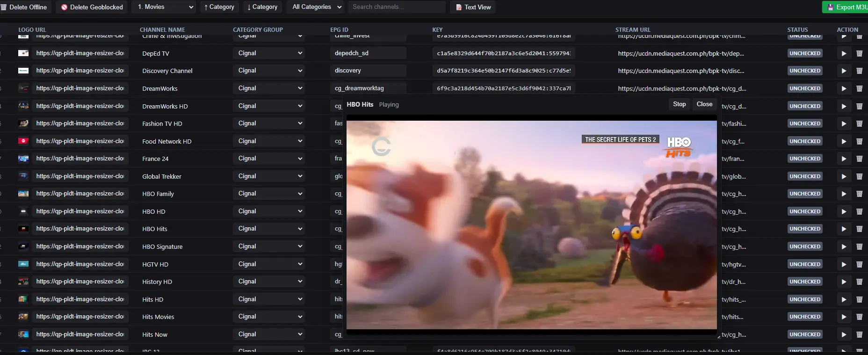This screenshot has height=355, width=868.
Task: Play the HBO Hits row stream
Action: [844, 229]
